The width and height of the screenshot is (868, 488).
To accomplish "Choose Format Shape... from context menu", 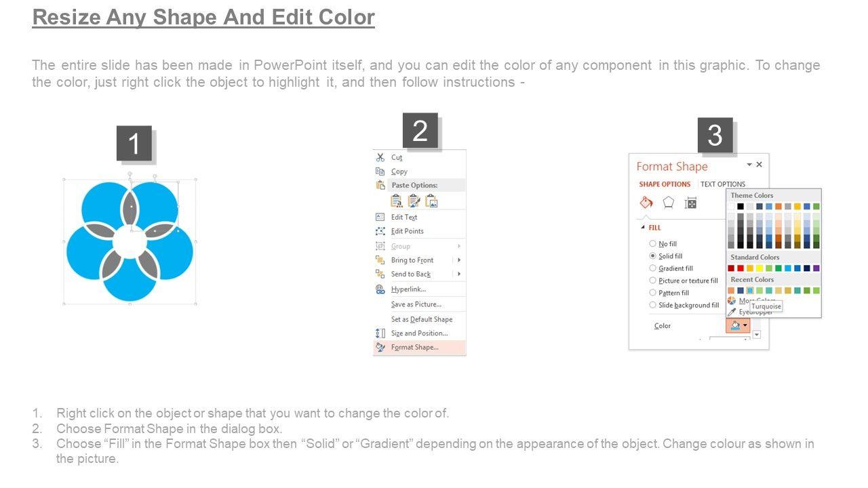I will pyautogui.click(x=414, y=348).
